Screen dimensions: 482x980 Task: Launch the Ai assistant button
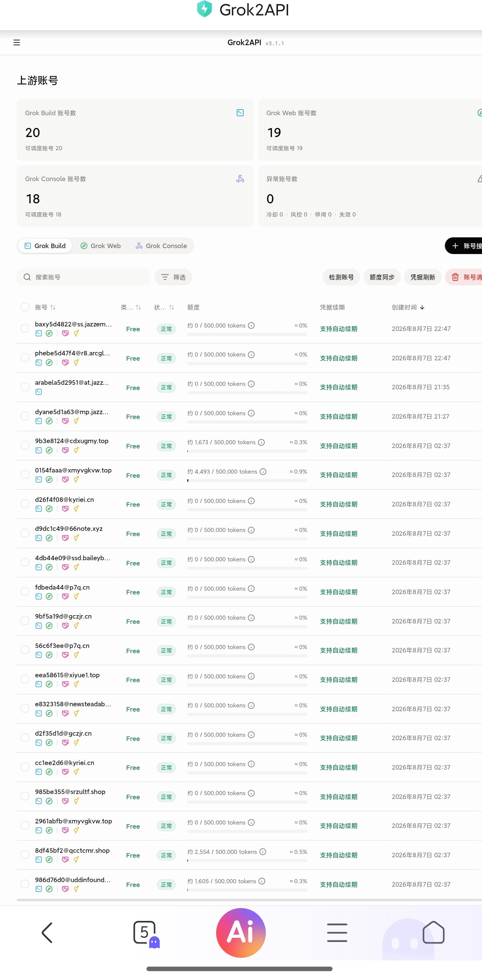pos(241,933)
